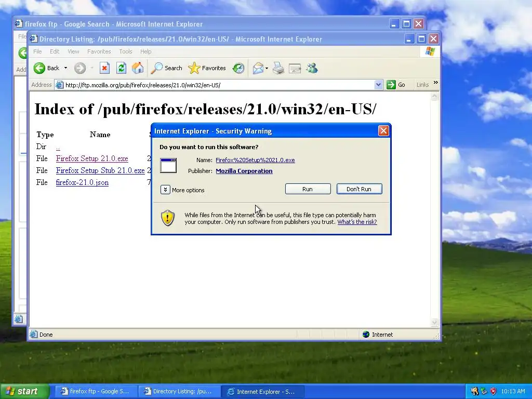Click the History clock icon
This screenshot has width=532, height=399.
point(238,68)
